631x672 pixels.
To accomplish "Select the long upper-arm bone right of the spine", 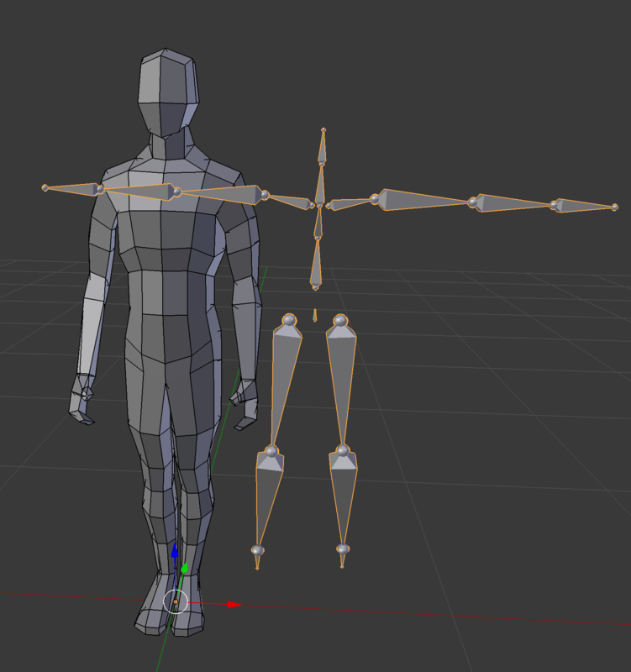I will tap(423, 200).
